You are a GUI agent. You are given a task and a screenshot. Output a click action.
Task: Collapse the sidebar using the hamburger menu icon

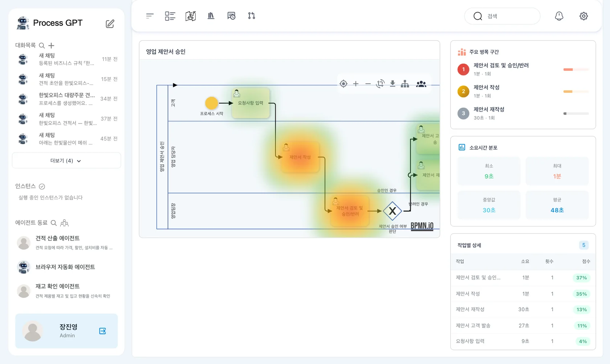pos(150,16)
